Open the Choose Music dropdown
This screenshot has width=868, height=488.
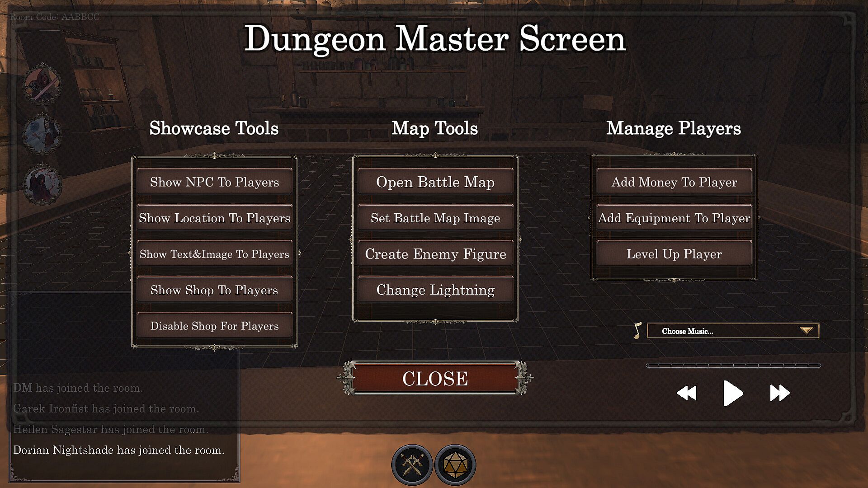coord(733,331)
